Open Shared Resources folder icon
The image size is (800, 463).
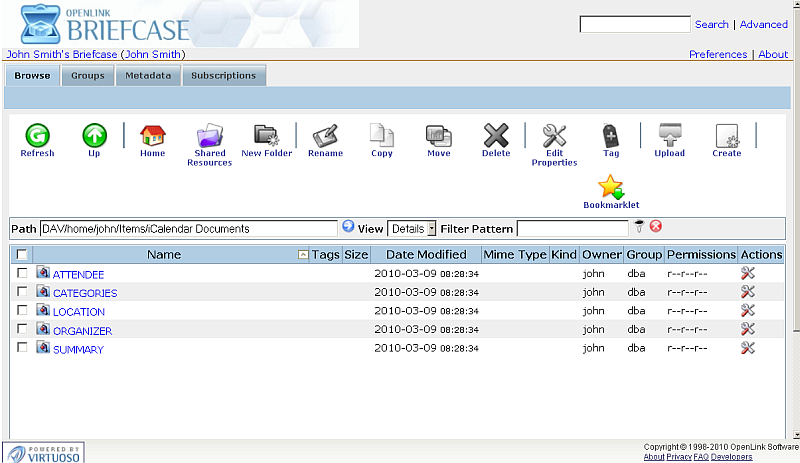coord(209,136)
